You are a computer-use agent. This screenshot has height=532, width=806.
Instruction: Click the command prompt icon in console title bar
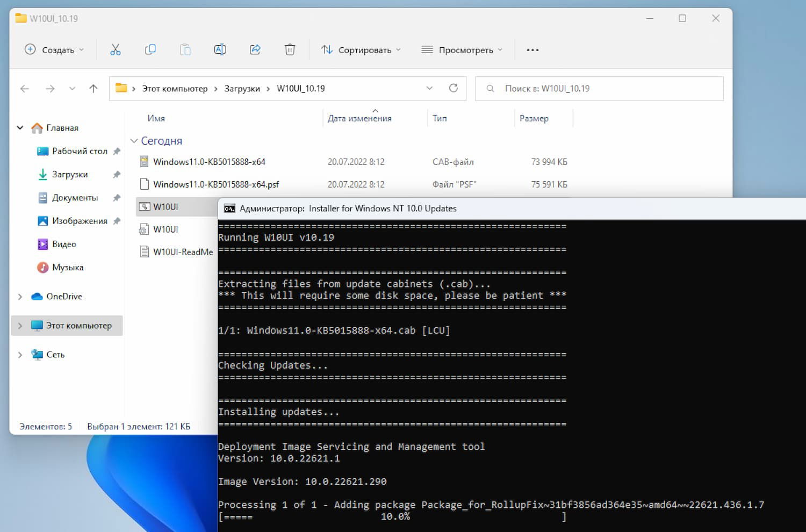tap(229, 209)
